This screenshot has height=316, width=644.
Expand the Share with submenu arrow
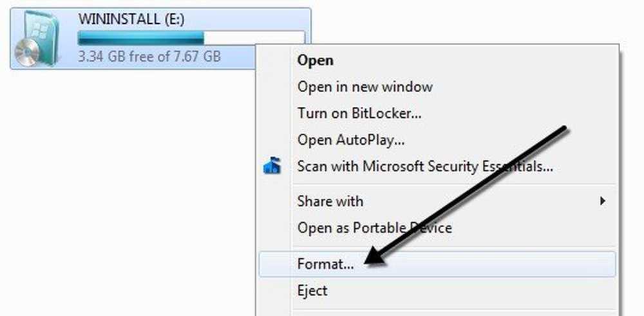click(603, 201)
